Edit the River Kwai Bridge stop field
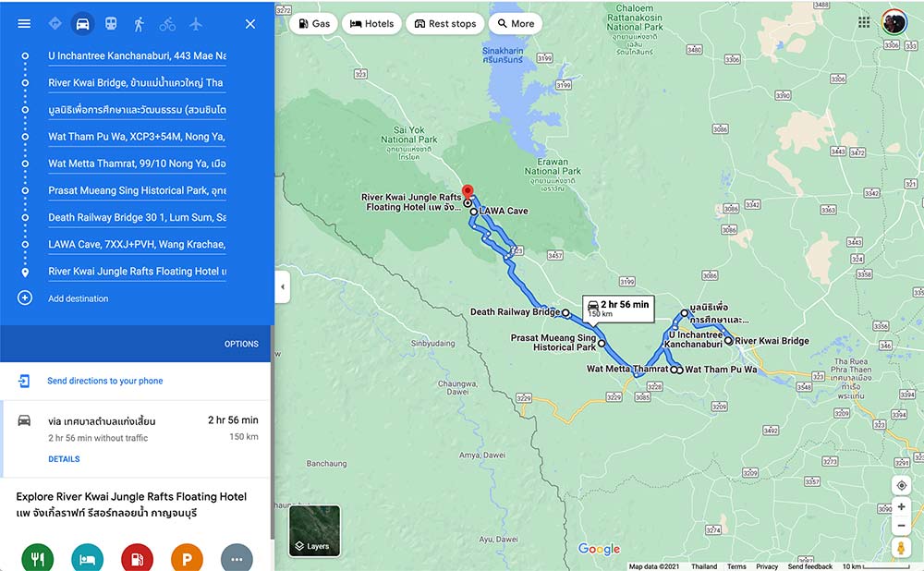This screenshot has width=924, height=571. [x=137, y=82]
